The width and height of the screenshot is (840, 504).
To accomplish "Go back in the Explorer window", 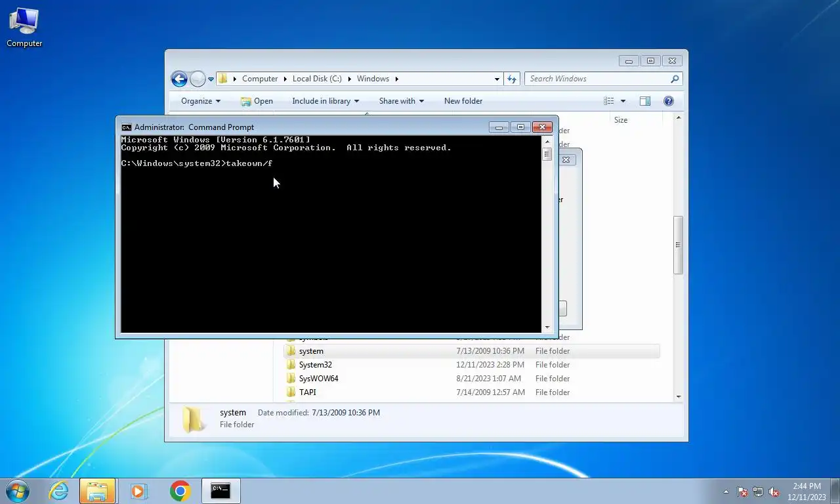I will click(x=179, y=79).
